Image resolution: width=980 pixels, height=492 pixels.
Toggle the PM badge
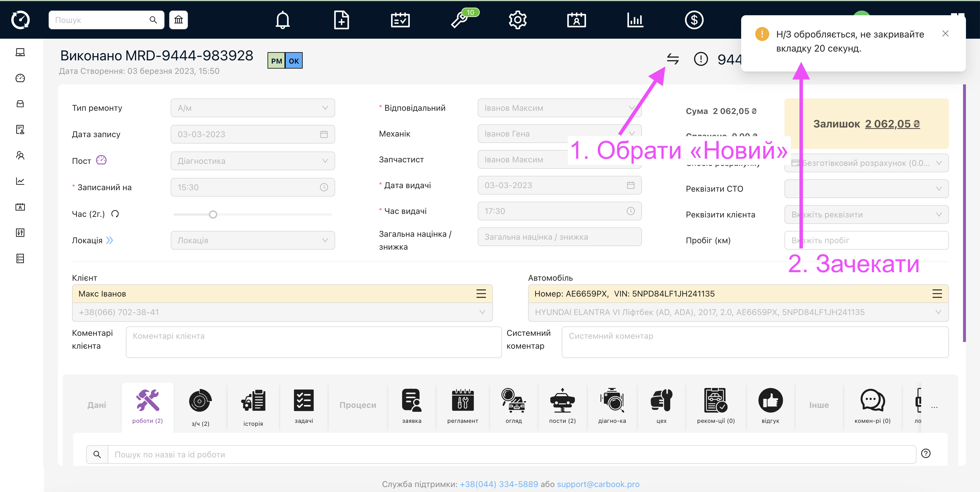(276, 61)
